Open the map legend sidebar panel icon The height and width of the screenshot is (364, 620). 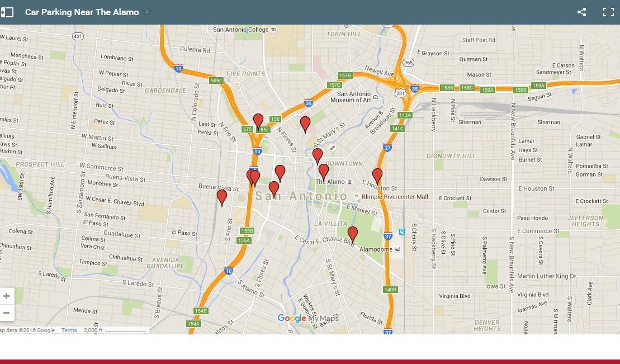coord(7,12)
